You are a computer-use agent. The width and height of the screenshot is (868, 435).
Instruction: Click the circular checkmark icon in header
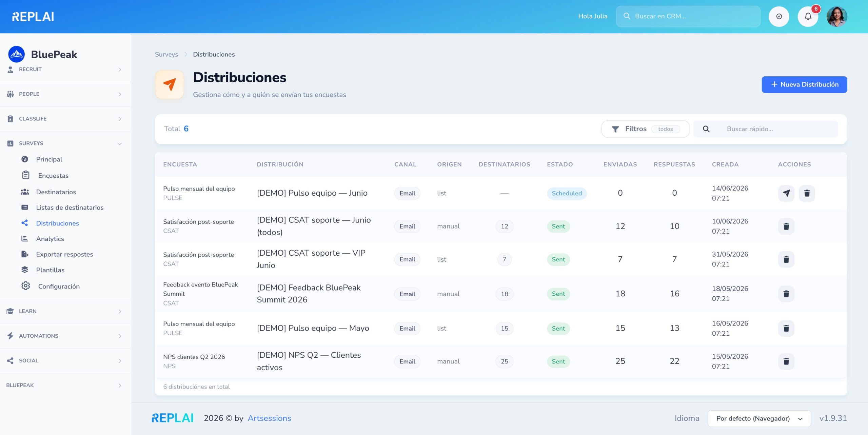click(779, 16)
